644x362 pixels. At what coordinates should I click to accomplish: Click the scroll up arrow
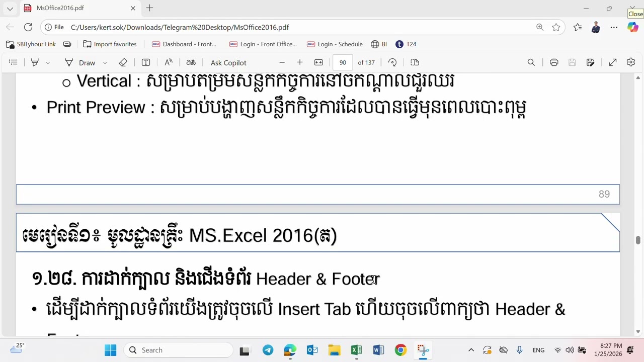638,78
